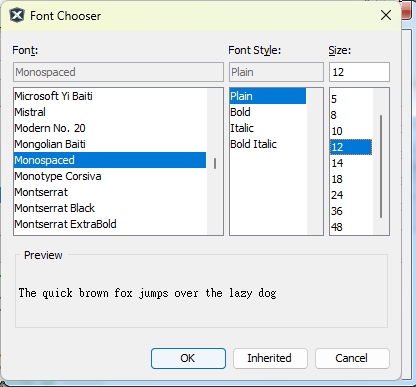Image resolution: width=416 pixels, height=387 pixels.
Task: Cancel the font dialog
Action: (x=352, y=358)
